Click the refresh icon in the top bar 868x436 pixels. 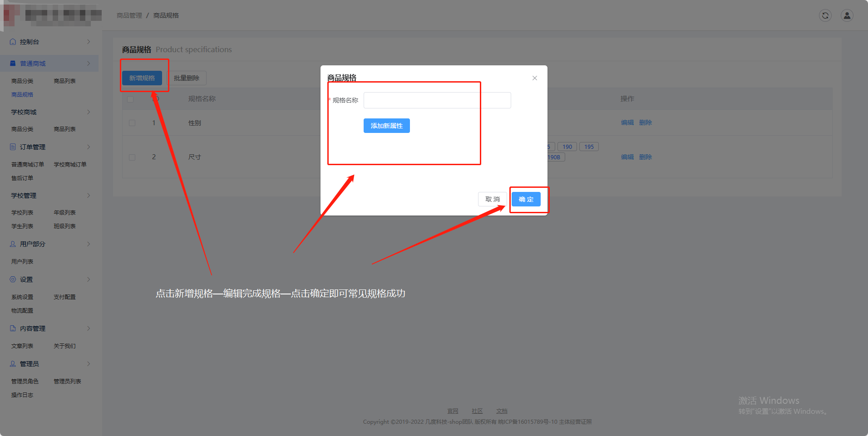[825, 15]
